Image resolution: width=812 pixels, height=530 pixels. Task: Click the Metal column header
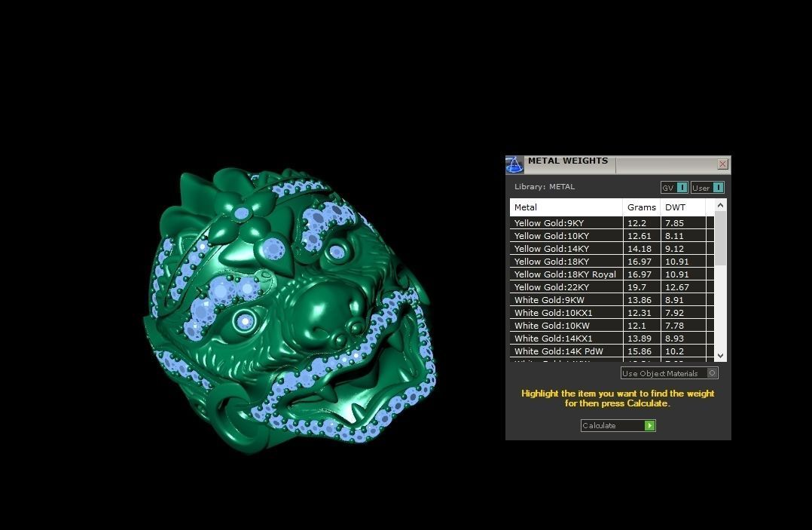coord(566,207)
